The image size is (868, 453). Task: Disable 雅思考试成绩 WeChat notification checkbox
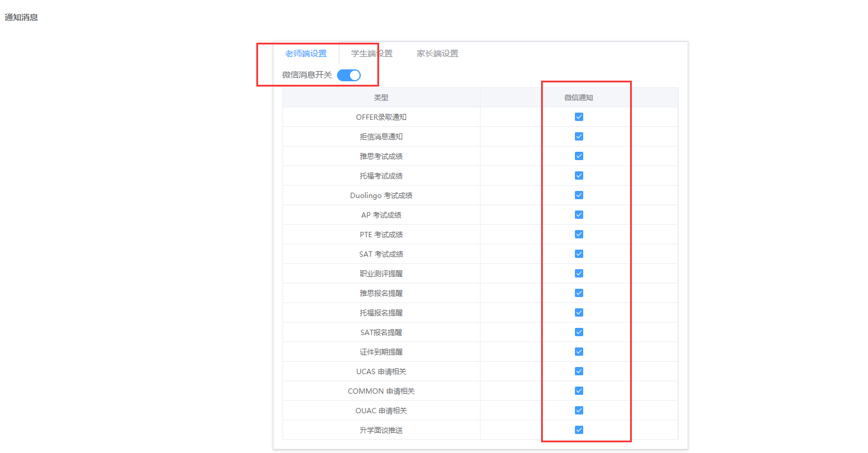pos(579,156)
